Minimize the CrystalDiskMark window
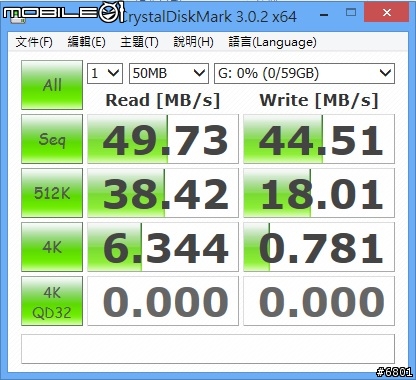This screenshot has height=380, width=416. tap(324, 15)
